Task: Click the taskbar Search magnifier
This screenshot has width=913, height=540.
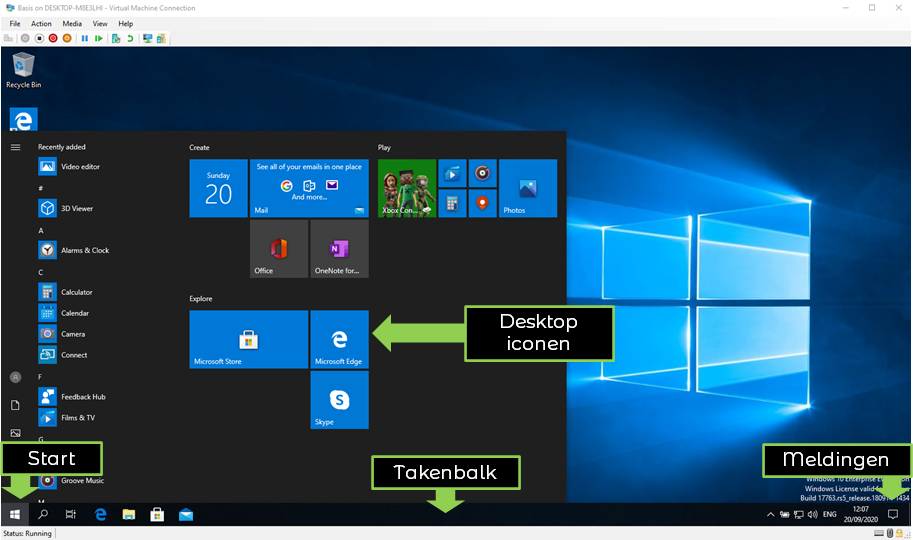Action: (x=43, y=514)
